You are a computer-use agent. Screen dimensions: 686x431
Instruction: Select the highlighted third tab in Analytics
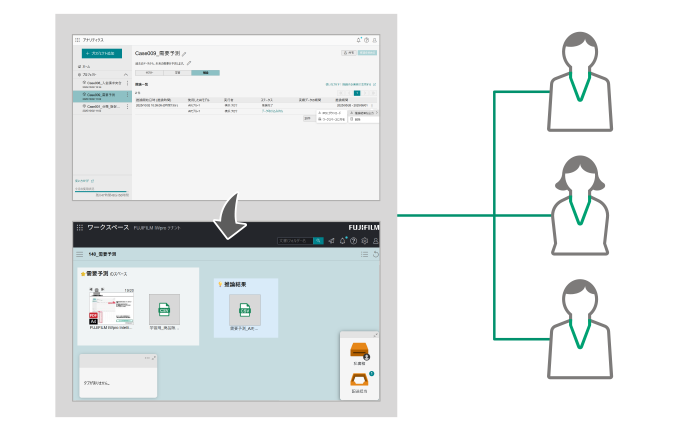tap(206, 73)
